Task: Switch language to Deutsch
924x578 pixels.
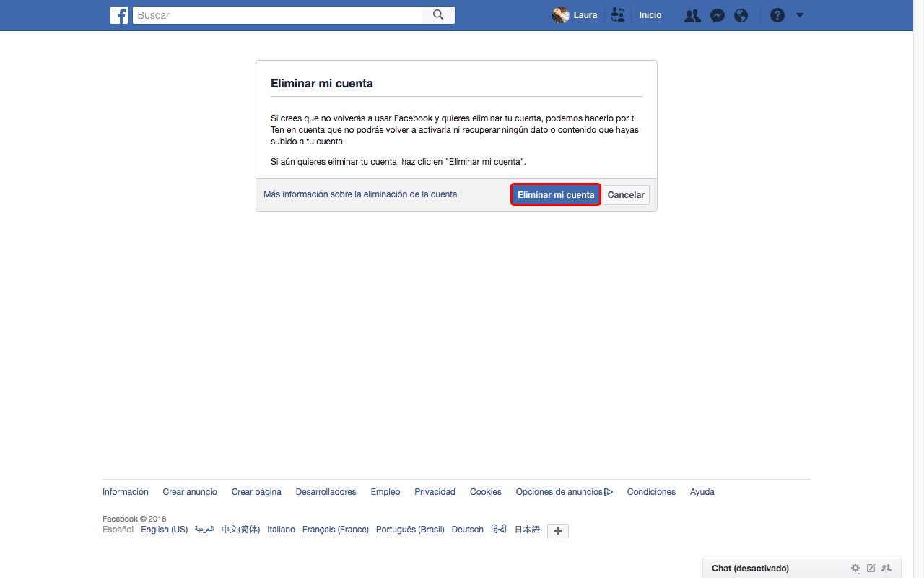Action: pyautogui.click(x=468, y=530)
